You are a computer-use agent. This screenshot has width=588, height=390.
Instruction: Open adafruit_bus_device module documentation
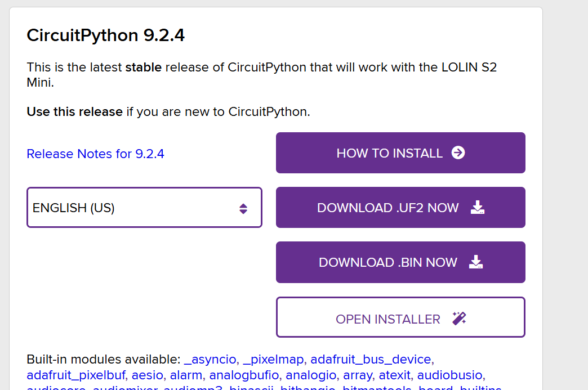pyautogui.click(x=371, y=359)
